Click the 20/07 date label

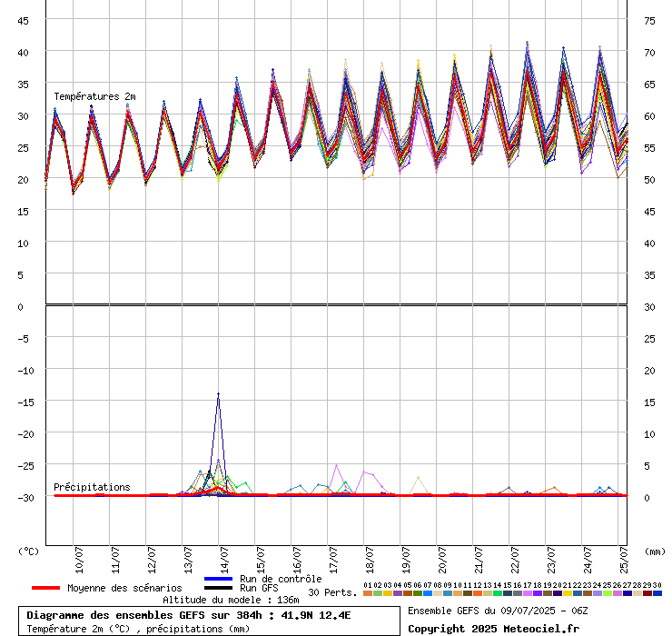pyautogui.click(x=442, y=560)
